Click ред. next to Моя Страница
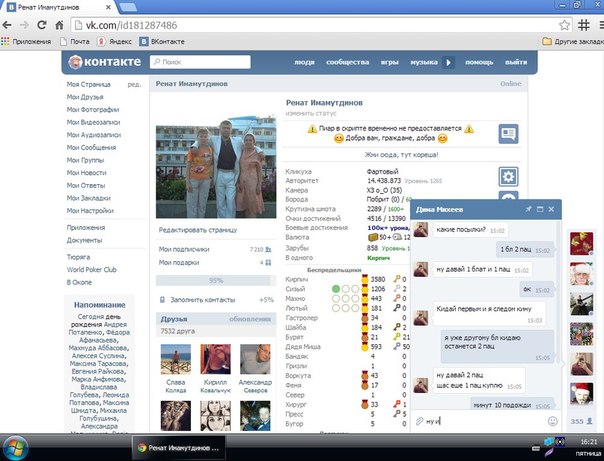The height and width of the screenshot is (461, 604). [134, 84]
